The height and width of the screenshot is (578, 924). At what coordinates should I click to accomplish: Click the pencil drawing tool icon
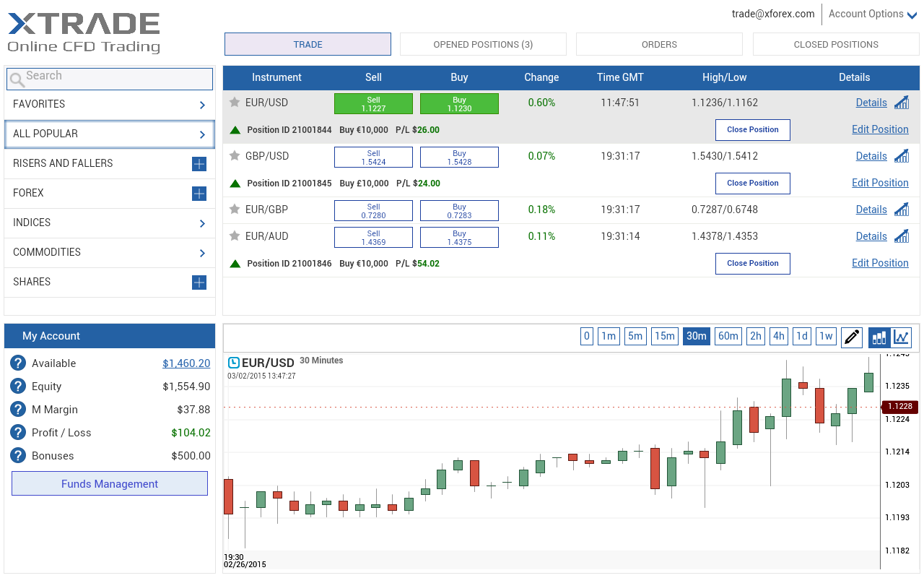[852, 337]
